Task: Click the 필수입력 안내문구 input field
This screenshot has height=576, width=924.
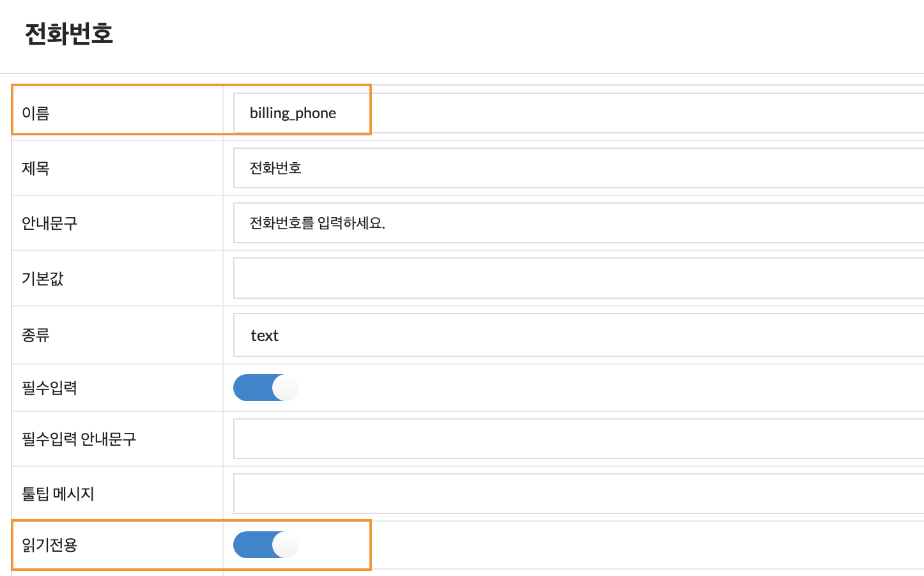Action: click(579, 439)
